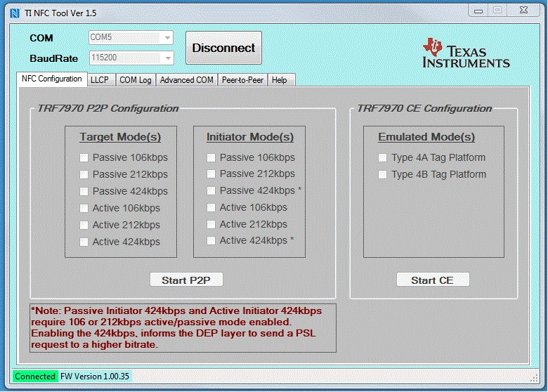The height and width of the screenshot is (392, 548).
Task: Enable Target Passive 424kbps checkbox
Action: (84, 191)
